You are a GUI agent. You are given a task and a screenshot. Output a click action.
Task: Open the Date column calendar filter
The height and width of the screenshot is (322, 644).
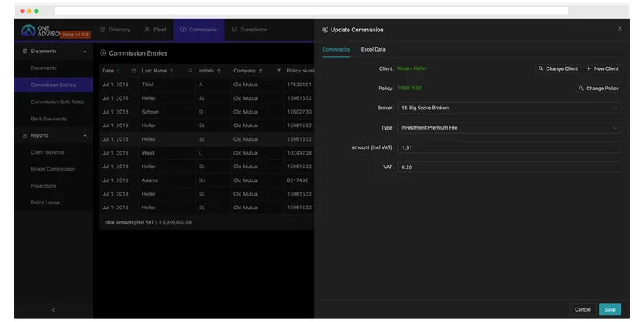[134, 71]
